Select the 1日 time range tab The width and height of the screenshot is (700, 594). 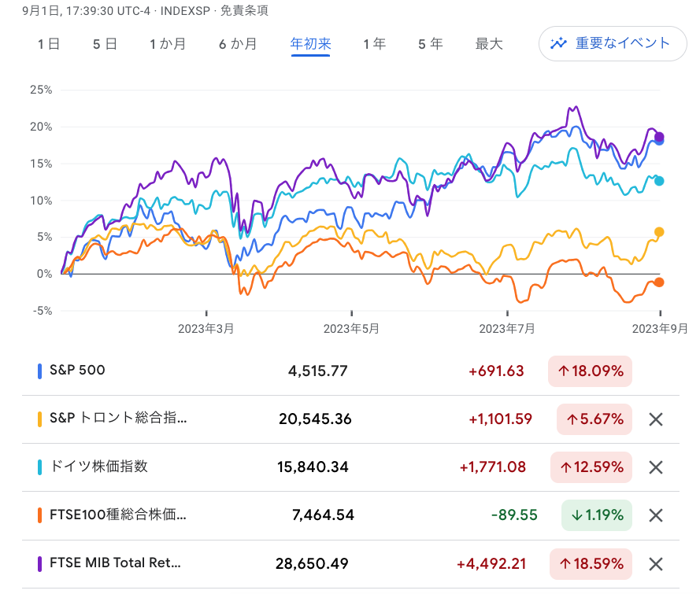point(49,44)
